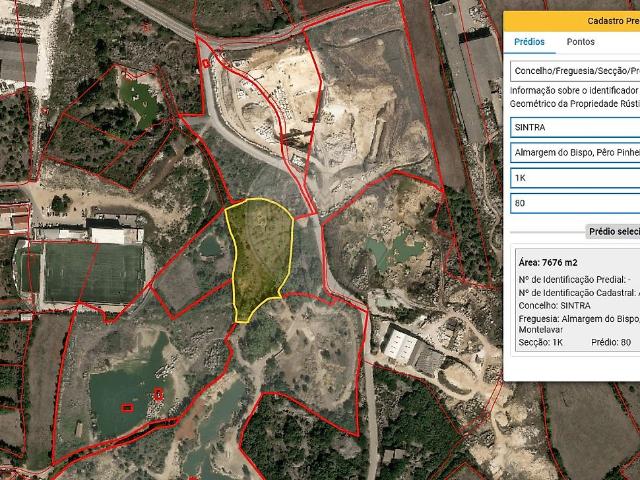The height and width of the screenshot is (480, 640).
Task: Click the 1K section field
Action: pos(574,178)
